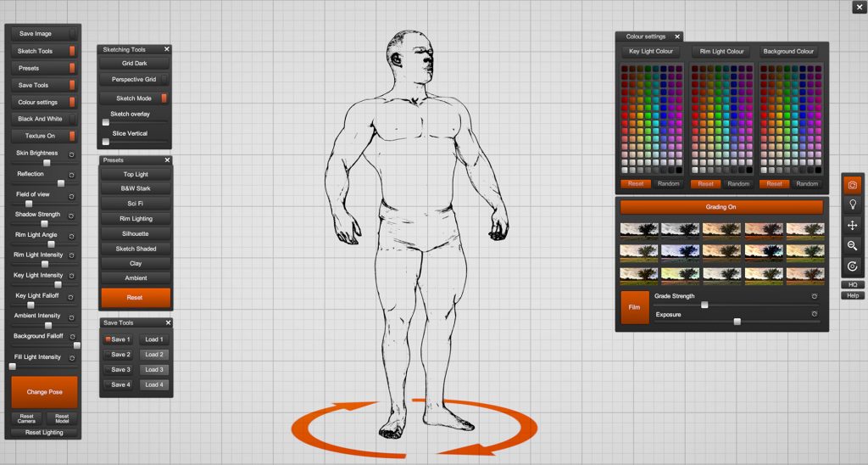Image resolution: width=868 pixels, height=465 pixels.
Task: Select the Sketch Shaded preset
Action: 136,249
